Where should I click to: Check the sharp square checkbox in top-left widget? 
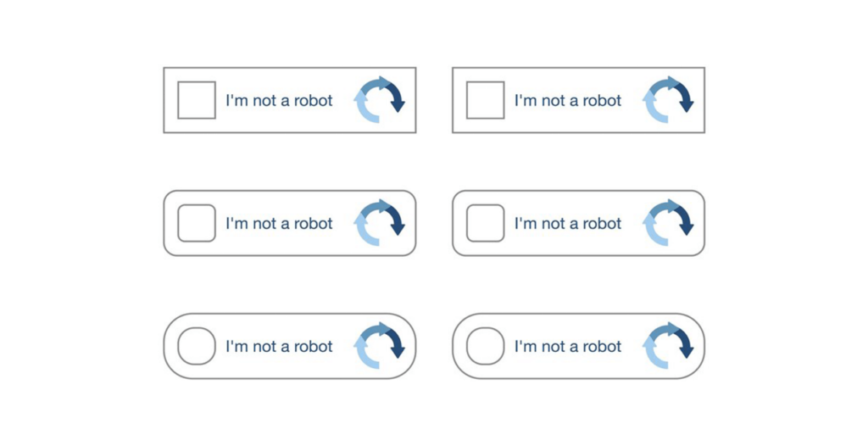click(x=197, y=100)
